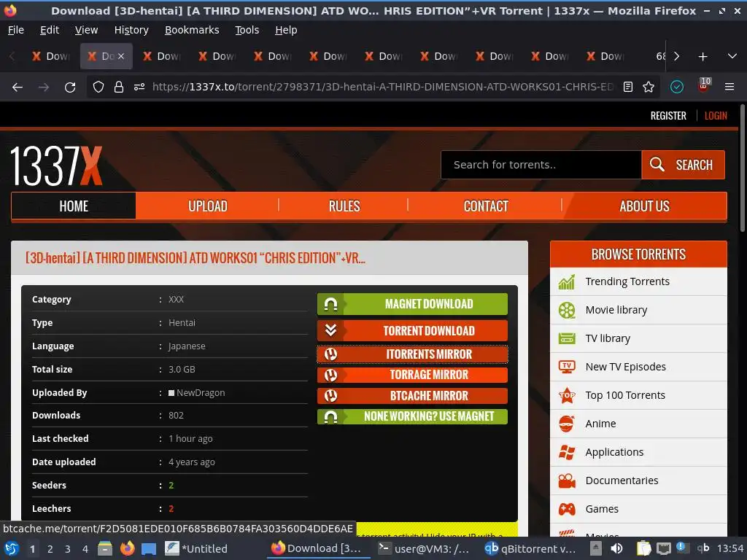Screen dimensions: 747x560
Task: Focus the Search for torrents field
Action: (x=541, y=165)
